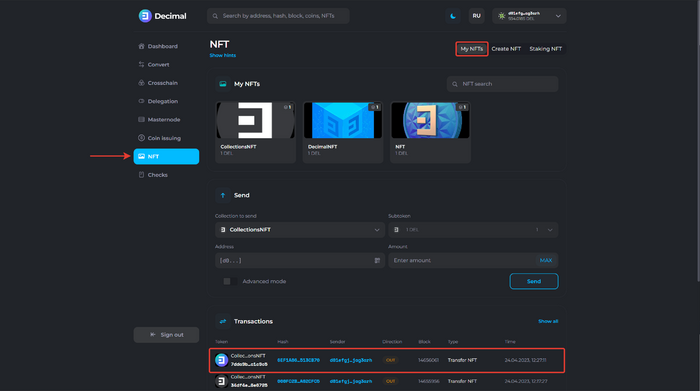Viewport: 700px width, 391px height.
Task: Toggle dark mode moon icon
Action: coord(453,16)
